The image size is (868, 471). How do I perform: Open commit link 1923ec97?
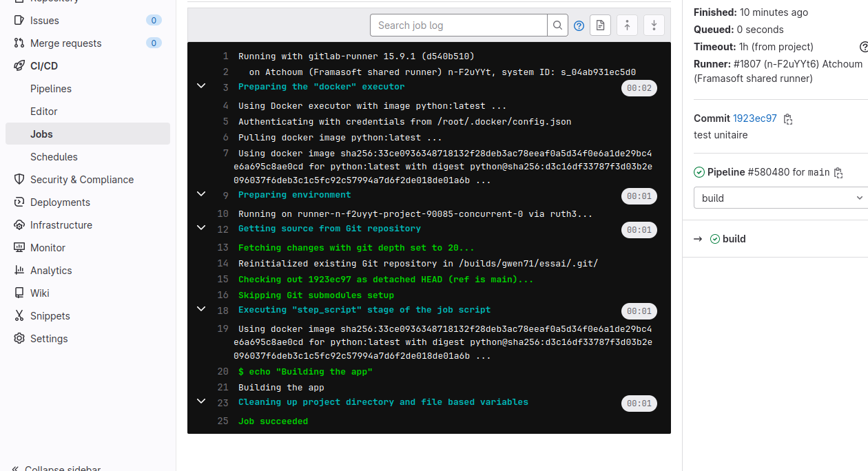tap(754, 118)
